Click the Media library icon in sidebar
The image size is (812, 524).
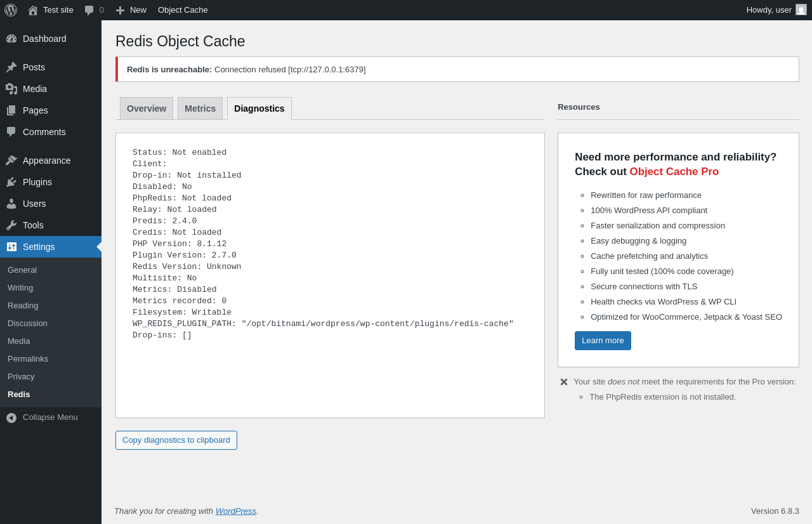pyautogui.click(x=11, y=89)
